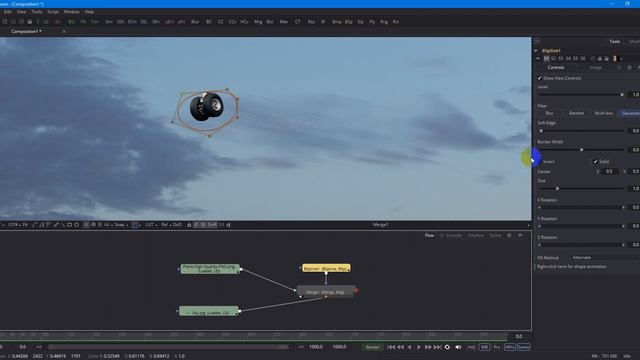Toggle the Prx proxy button

tap(497, 347)
